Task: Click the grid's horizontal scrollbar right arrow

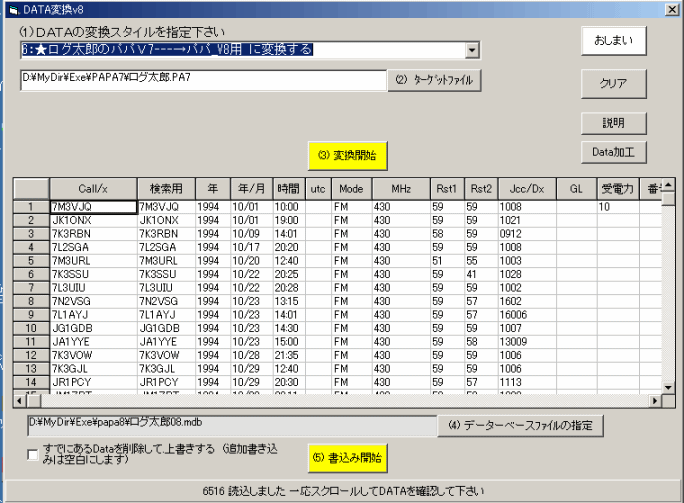Action: coord(655,400)
